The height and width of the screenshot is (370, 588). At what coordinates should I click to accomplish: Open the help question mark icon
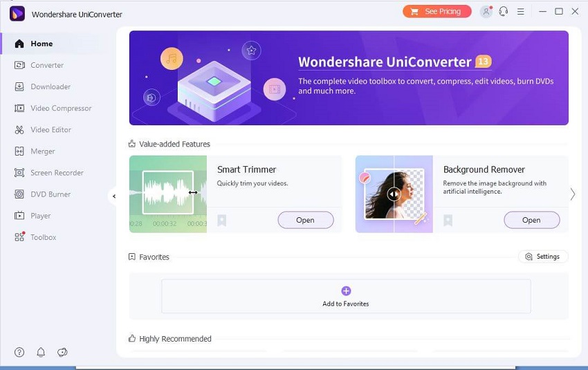[x=19, y=353]
